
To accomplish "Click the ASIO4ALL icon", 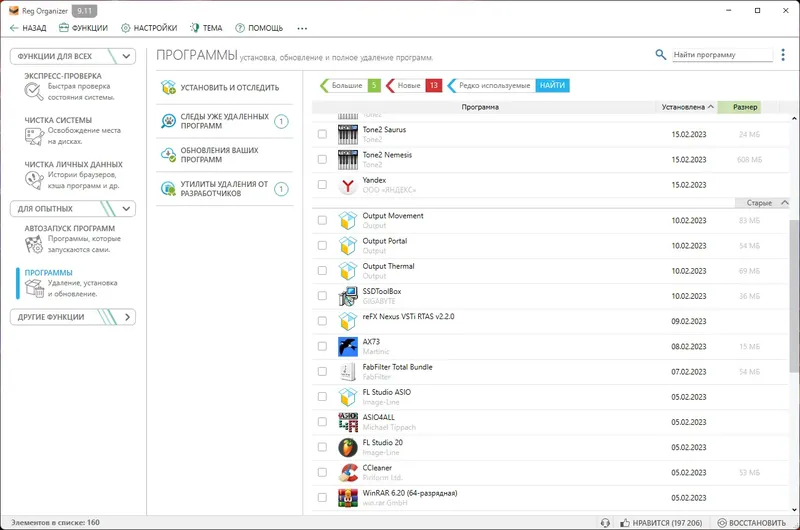I will (348, 422).
